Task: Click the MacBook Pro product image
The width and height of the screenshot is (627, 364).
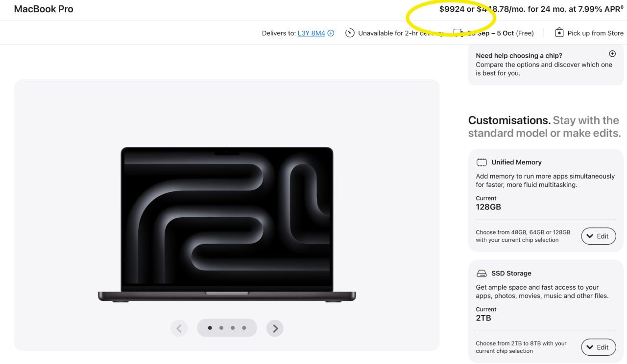Action: click(227, 224)
